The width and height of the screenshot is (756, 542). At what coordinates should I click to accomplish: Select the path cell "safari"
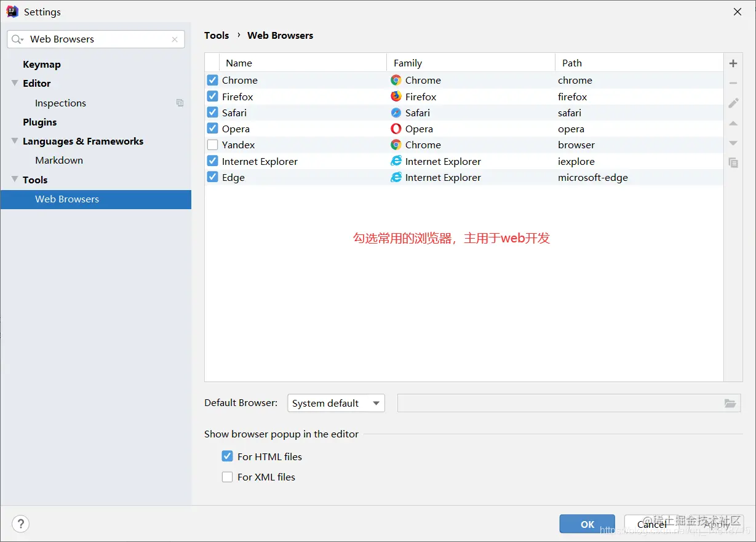click(x=570, y=113)
